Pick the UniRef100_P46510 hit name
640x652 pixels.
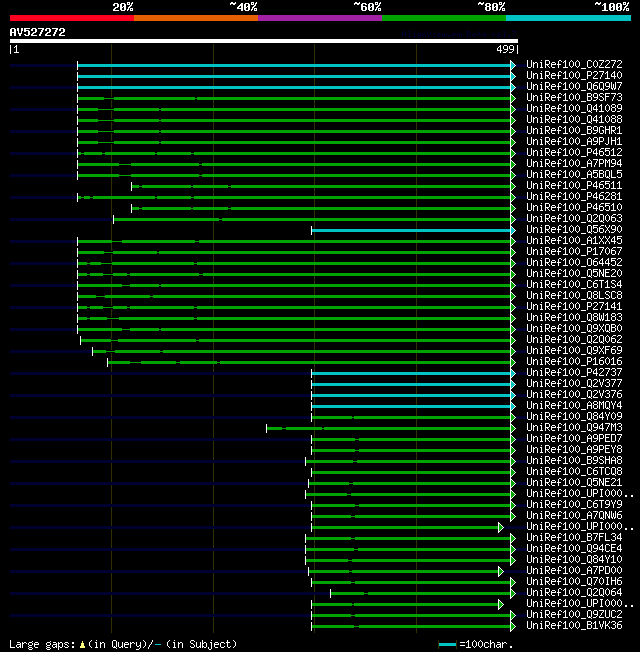(574, 207)
